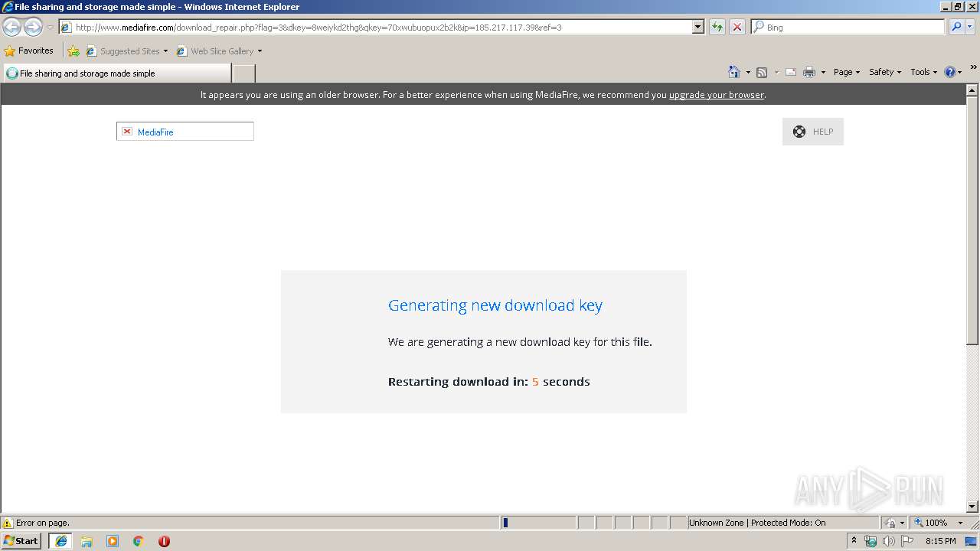Click the page load progress bar
This screenshot has width=980, height=551.
pos(538,523)
